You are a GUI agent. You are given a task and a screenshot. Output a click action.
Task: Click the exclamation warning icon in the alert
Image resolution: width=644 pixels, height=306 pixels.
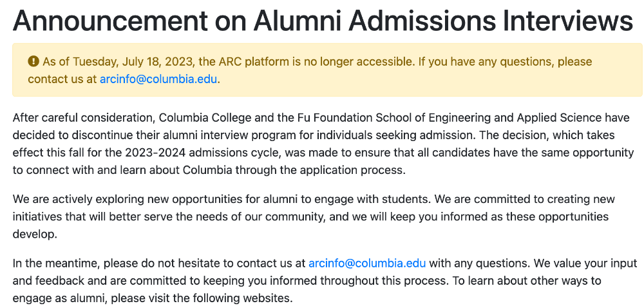pos(33,62)
